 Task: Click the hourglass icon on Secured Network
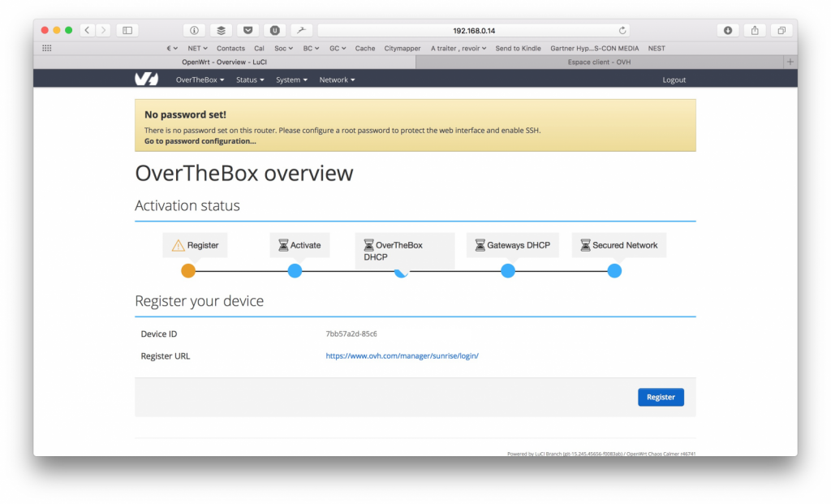click(586, 245)
